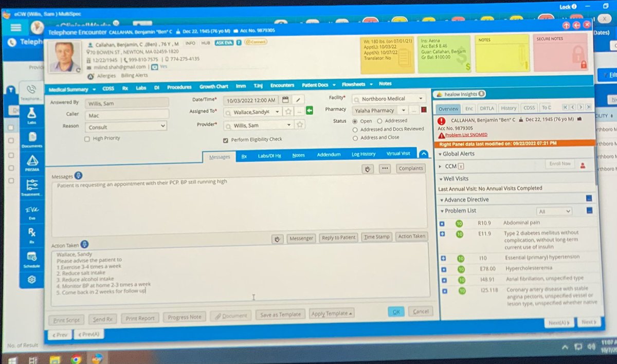Open the Assigned To dropdown arrow

click(278, 112)
